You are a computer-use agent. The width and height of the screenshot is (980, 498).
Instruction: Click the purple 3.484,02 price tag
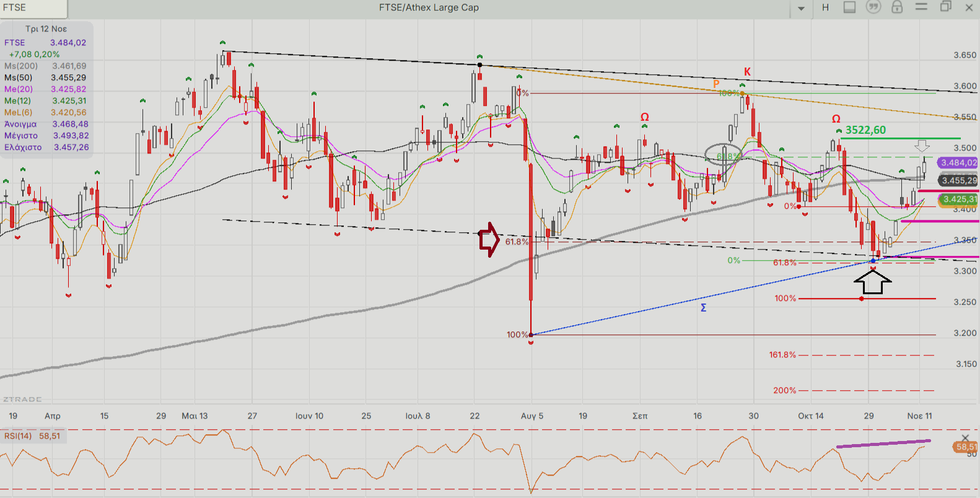958,163
